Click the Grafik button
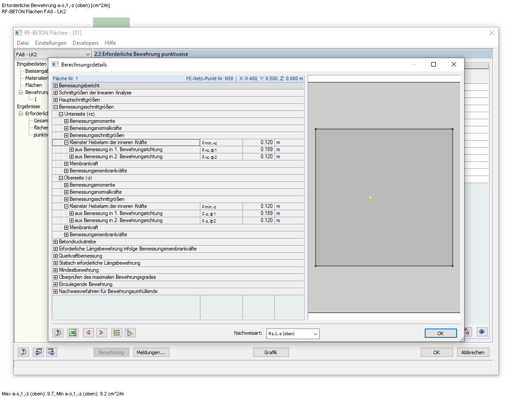532x399 pixels. coord(271,352)
